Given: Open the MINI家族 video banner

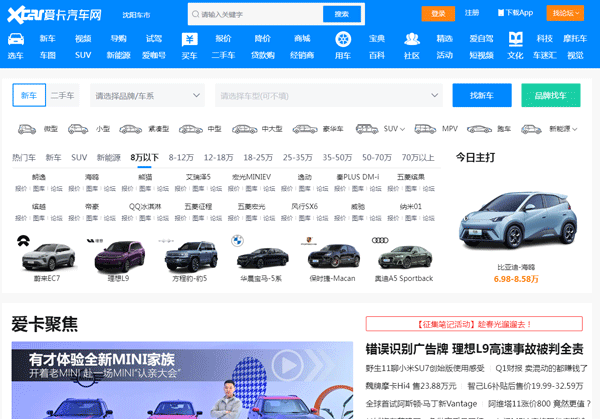Looking at the screenshot, I should (x=182, y=380).
